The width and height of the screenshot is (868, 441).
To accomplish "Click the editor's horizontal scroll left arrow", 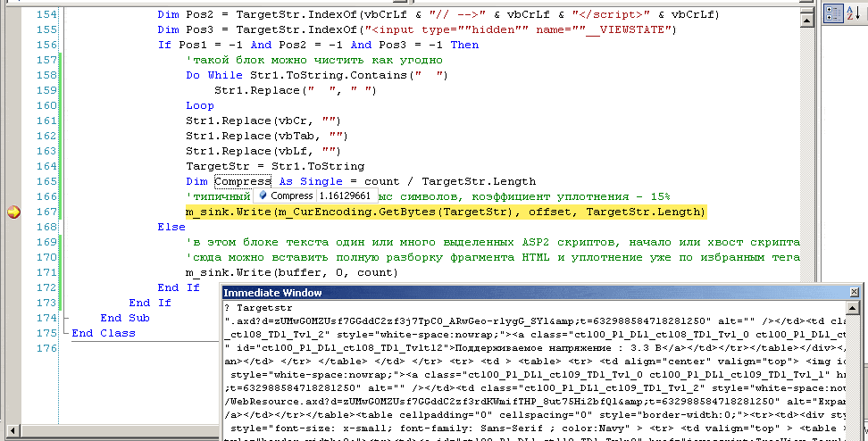I will click(x=13, y=430).
